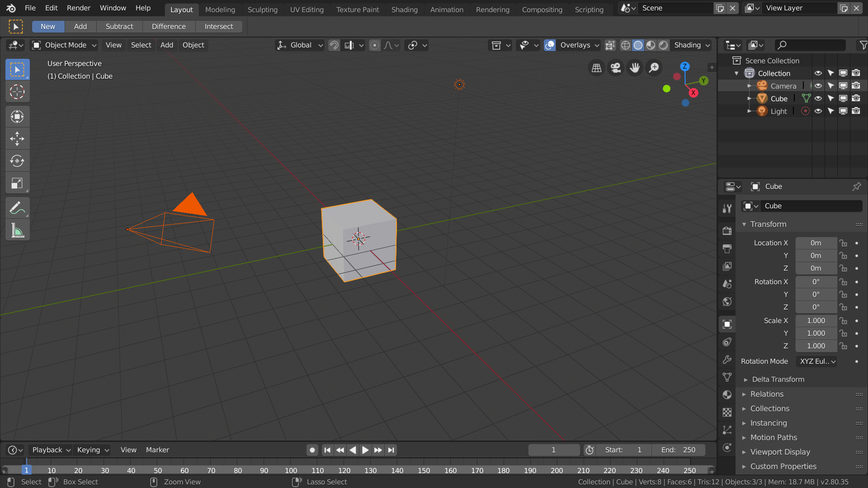Select the Annotate pencil tool

[x=17, y=208]
